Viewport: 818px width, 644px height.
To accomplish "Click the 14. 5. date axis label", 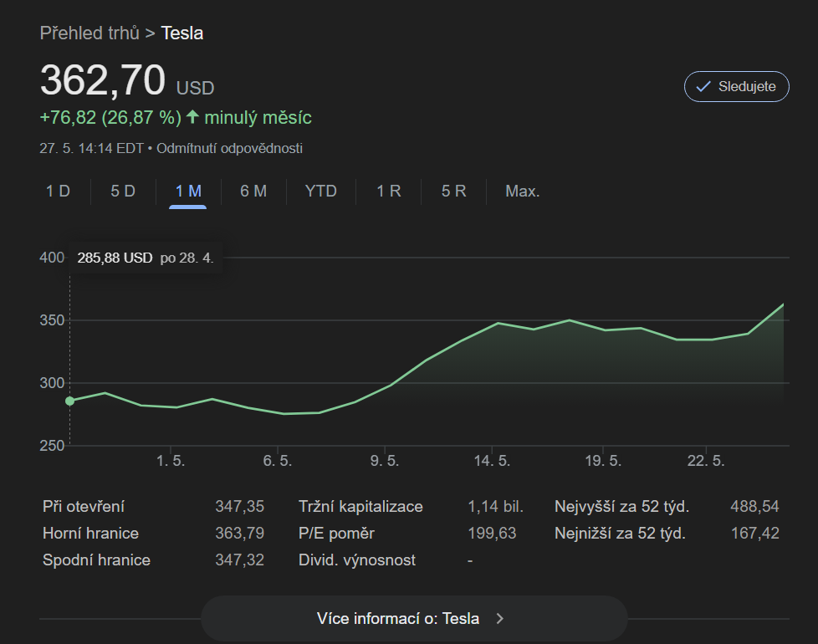I will (x=492, y=461).
